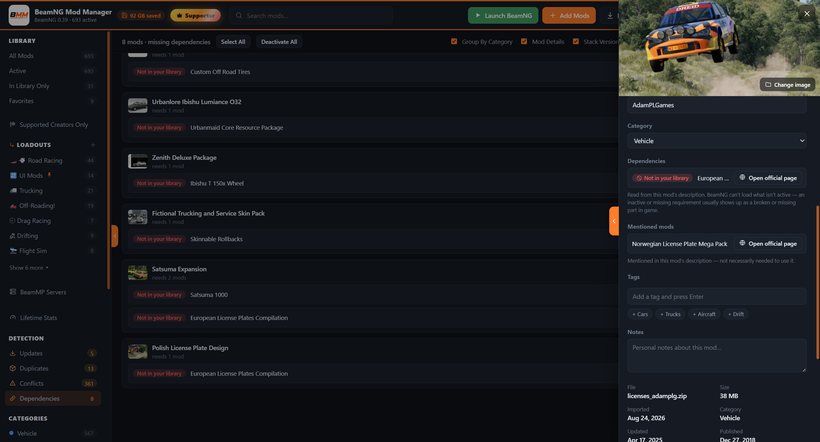Click globe icon in European dependency row
The width and height of the screenshot is (820, 442).
click(742, 178)
